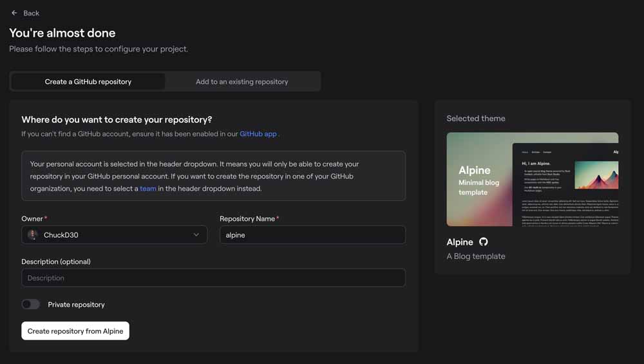
Task: Click the Selected theme heading
Action: (x=476, y=119)
